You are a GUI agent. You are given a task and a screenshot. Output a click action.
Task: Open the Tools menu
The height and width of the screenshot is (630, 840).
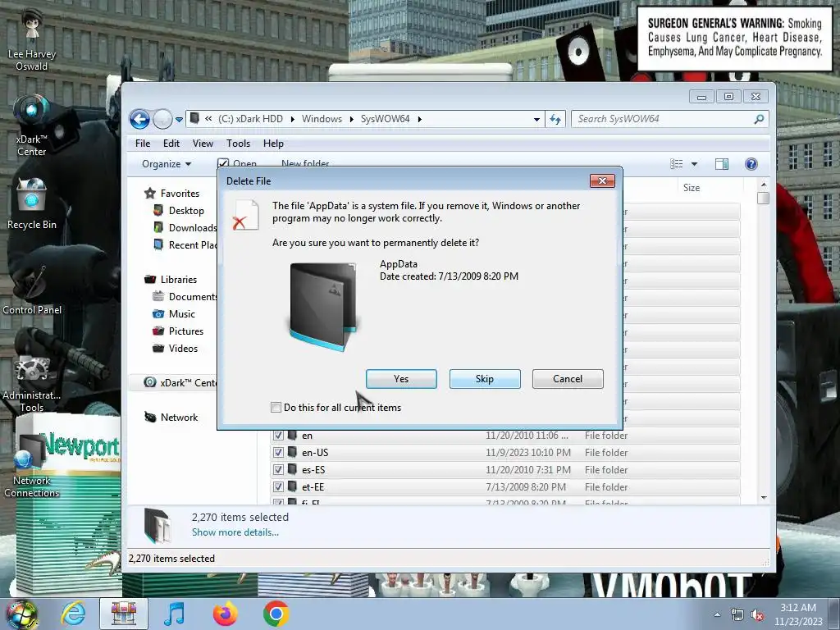point(239,144)
